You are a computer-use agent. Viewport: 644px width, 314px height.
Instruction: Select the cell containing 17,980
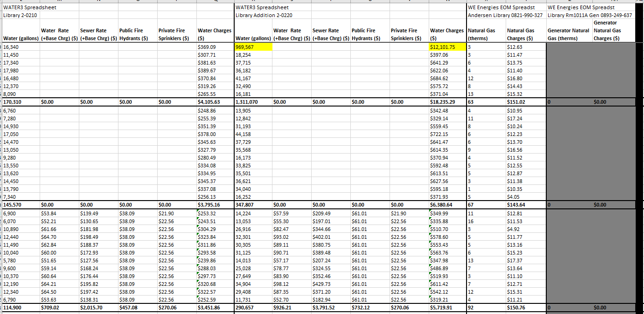pos(21,71)
